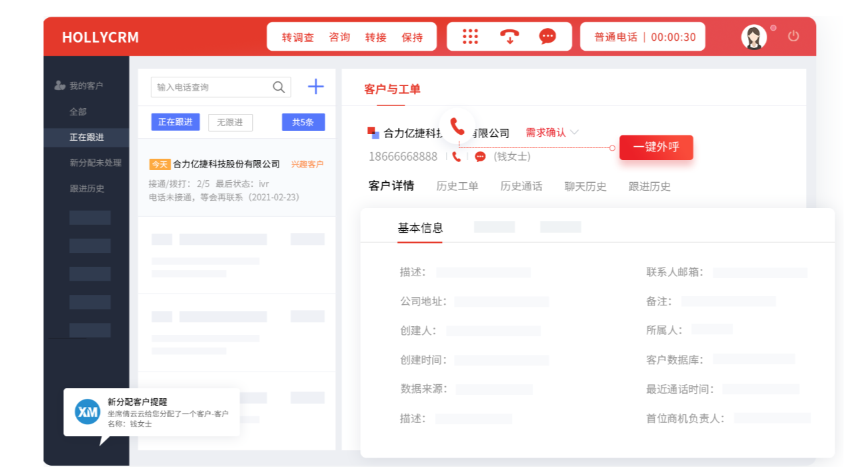Click 咨询 in the call toolbar
The image size is (868, 475).
[x=339, y=37]
